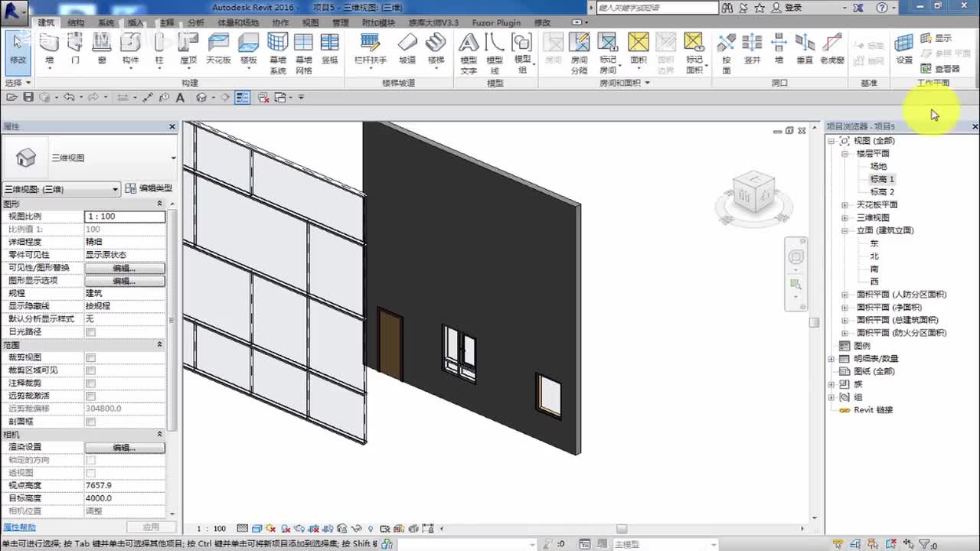Select the 房间分隔 (Room Separator) tool
This screenshot has width=980, height=551.
coord(580,54)
